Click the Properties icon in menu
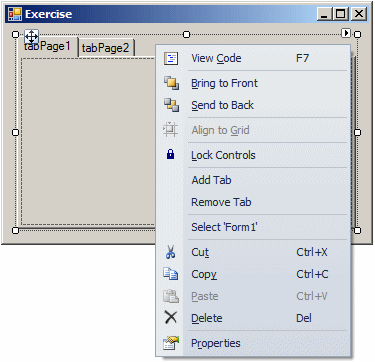The image size is (375, 362). [171, 343]
